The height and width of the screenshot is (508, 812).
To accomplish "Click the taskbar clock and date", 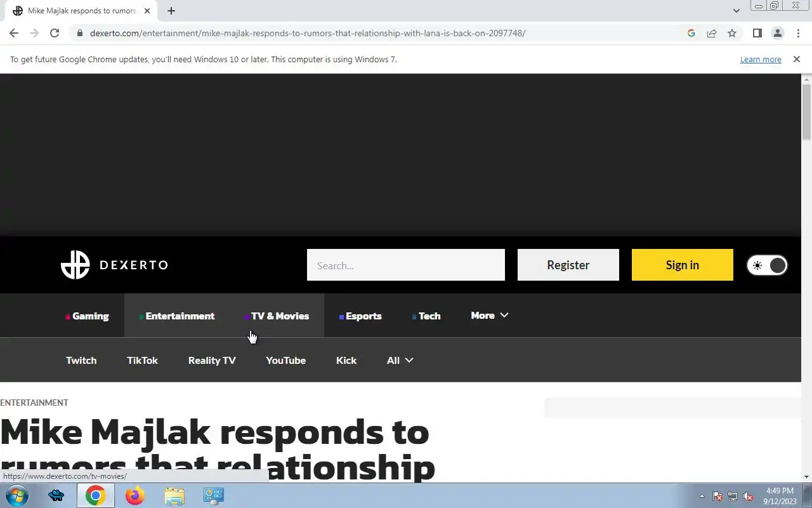I will pyautogui.click(x=780, y=496).
